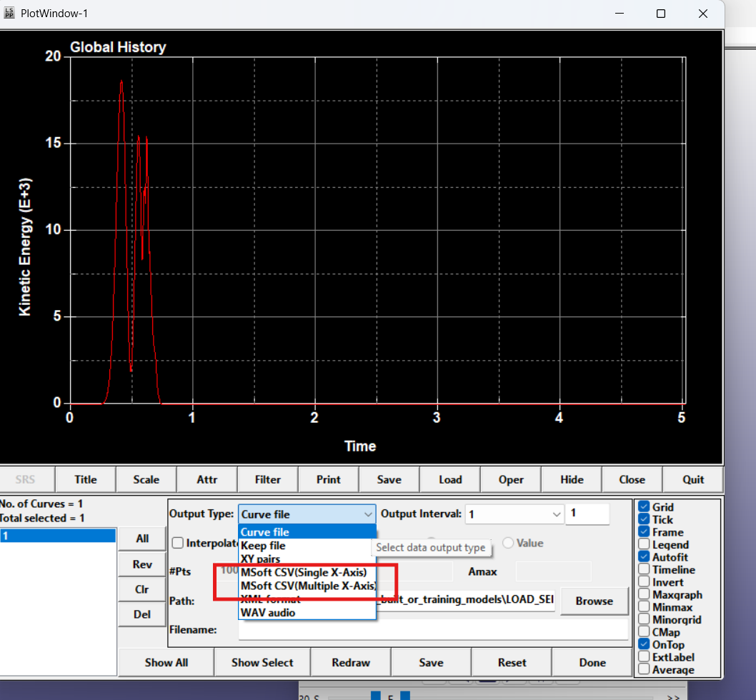Click the Browse button for path
The image size is (756, 700).
click(x=594, y=601)
